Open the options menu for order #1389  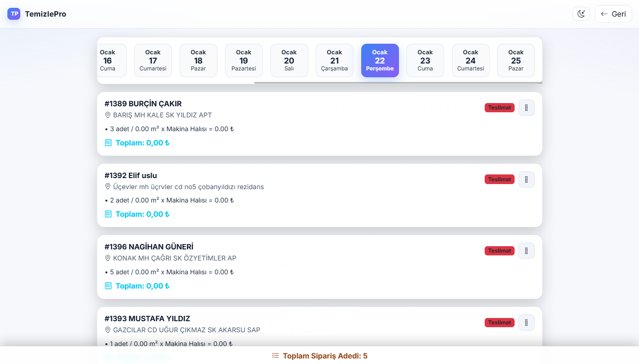[x=526, y=108]
